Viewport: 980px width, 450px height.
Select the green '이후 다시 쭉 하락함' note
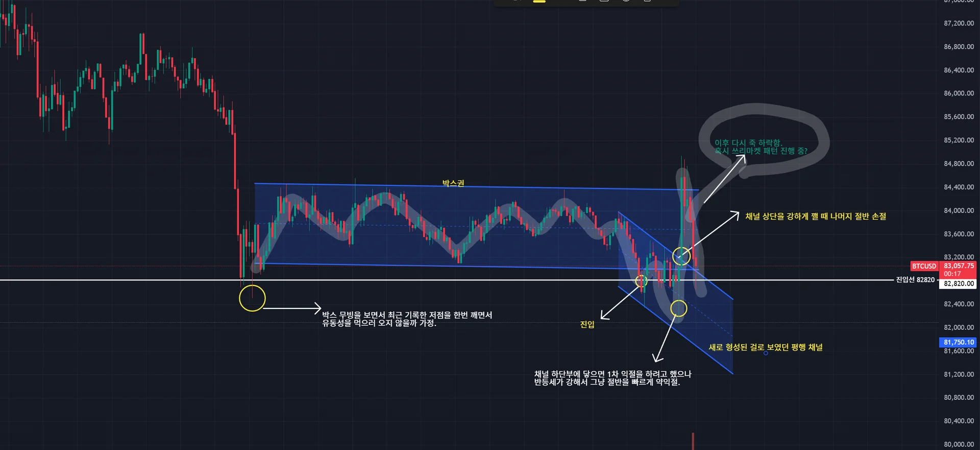[761, 147]
